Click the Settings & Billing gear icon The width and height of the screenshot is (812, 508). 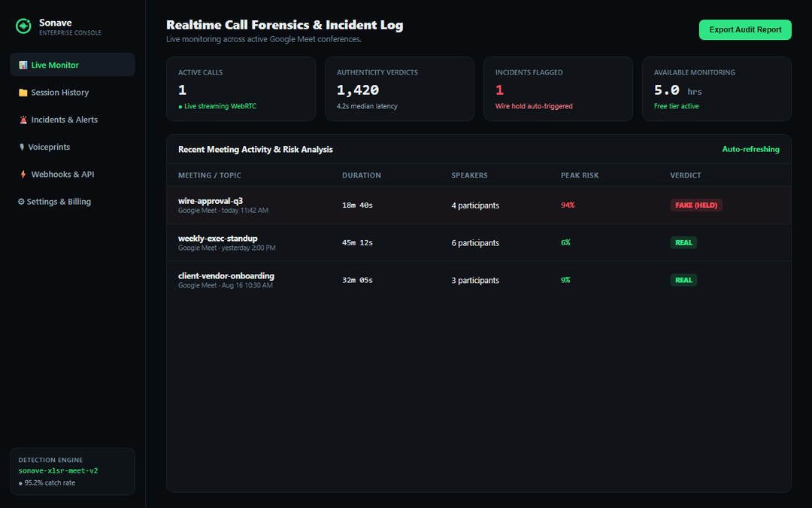point(21,202)
